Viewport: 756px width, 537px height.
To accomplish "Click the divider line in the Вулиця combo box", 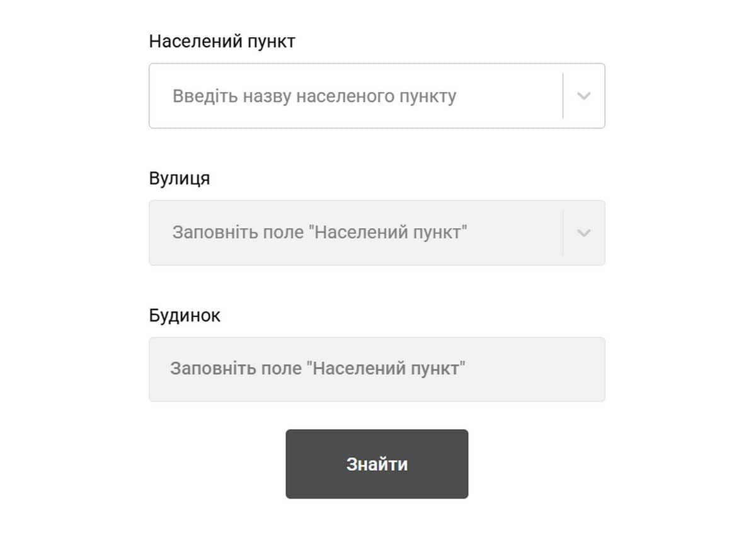I will click(563, 233).
